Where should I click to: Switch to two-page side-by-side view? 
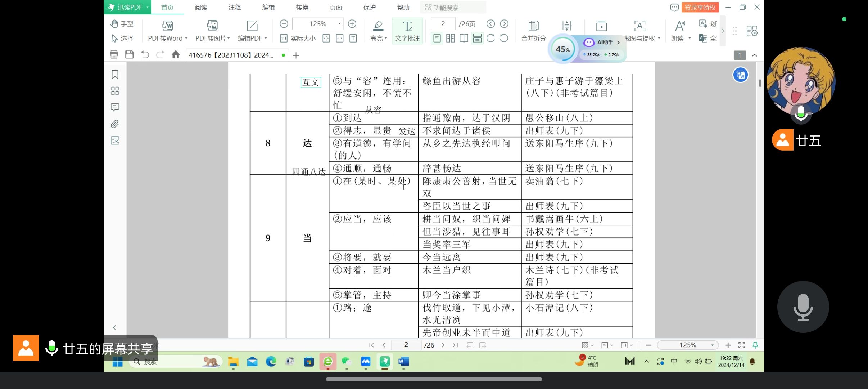click(450, 38)
